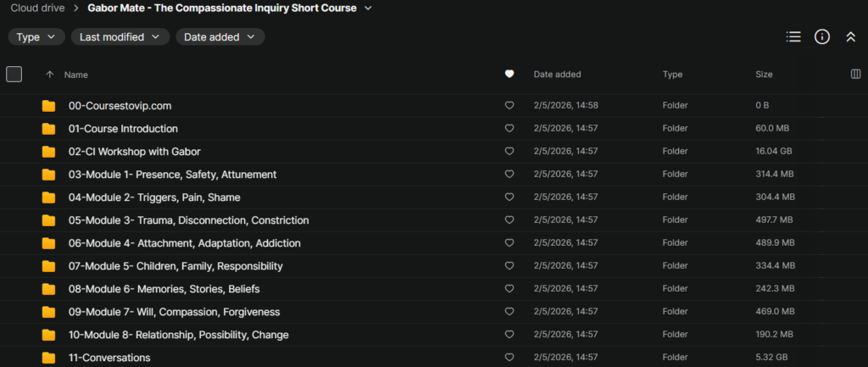Expand the Date added filter dropdown
The image size is (868, 367).
tap(220, 37)
